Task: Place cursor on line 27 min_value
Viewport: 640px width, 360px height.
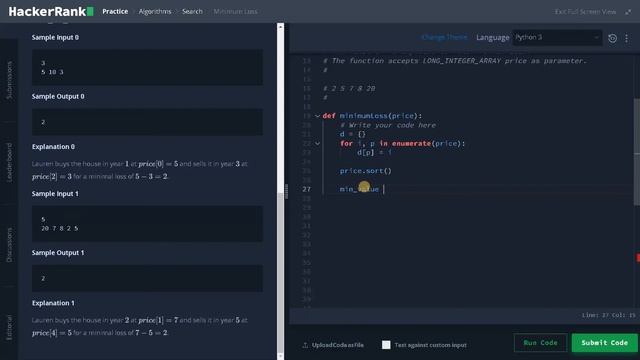Action: pyautogui.click(x=359, y=189)
